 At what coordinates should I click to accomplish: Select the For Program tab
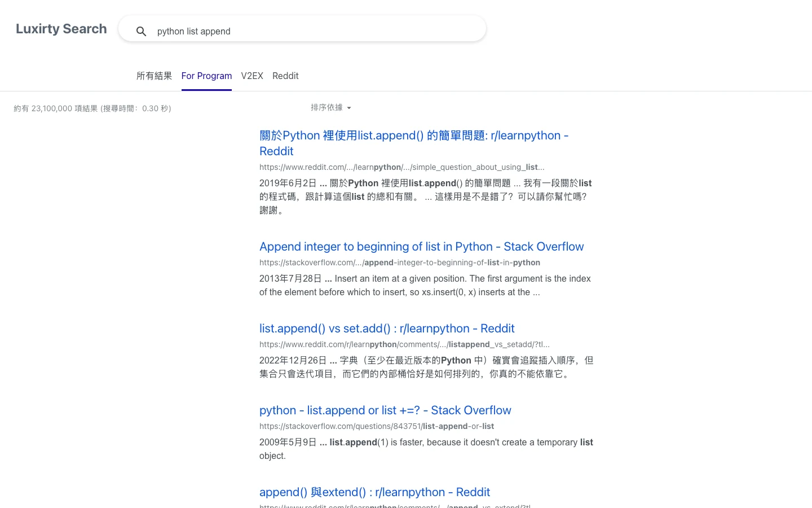pos(206,76)
